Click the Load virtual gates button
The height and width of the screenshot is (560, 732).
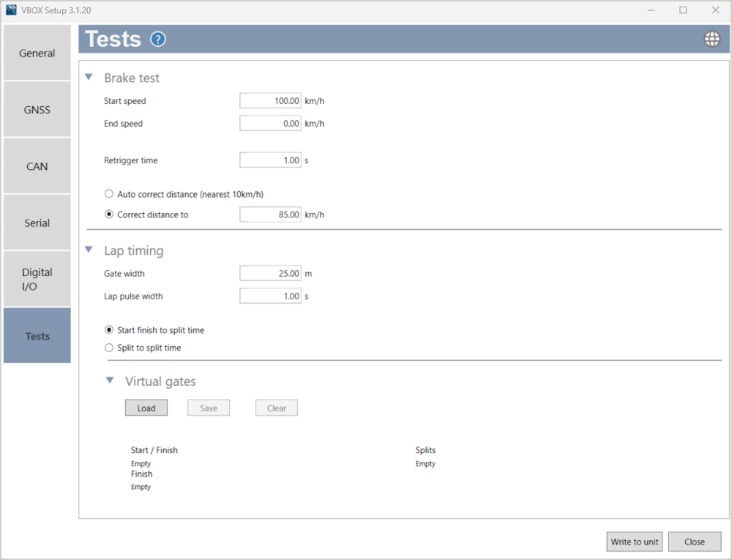point(146,408)
